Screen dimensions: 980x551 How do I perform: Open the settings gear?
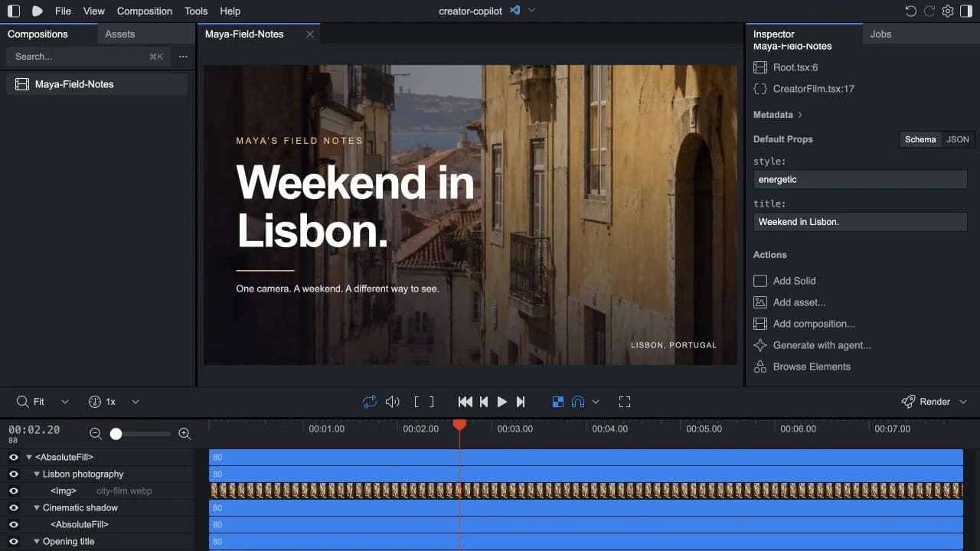coord(948,11)
